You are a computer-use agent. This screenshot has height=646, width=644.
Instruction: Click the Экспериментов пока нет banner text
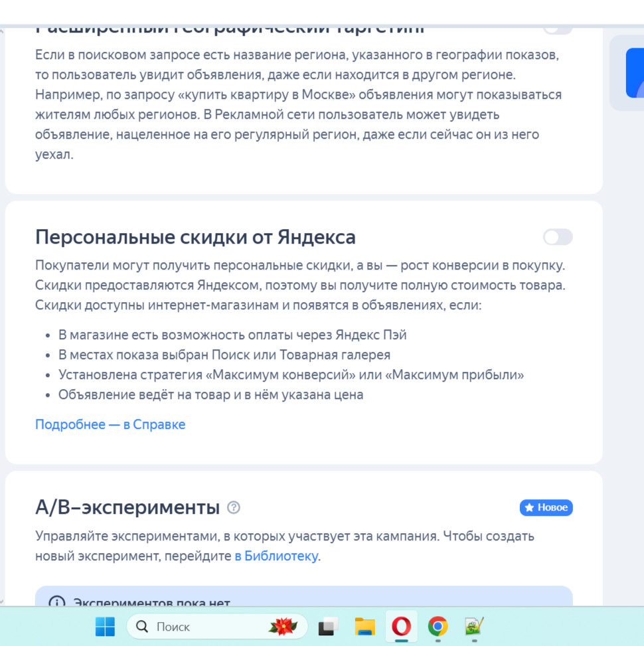[x=151, y=602]
